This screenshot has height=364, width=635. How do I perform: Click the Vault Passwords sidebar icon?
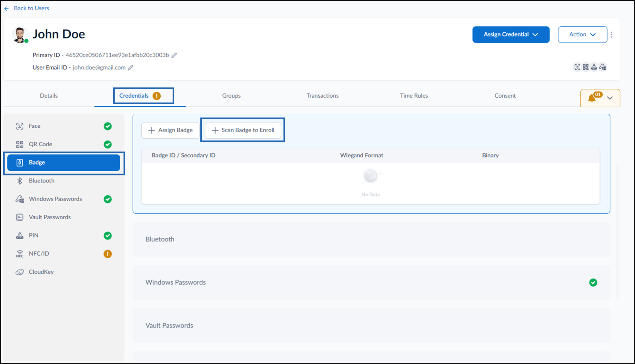20,217
